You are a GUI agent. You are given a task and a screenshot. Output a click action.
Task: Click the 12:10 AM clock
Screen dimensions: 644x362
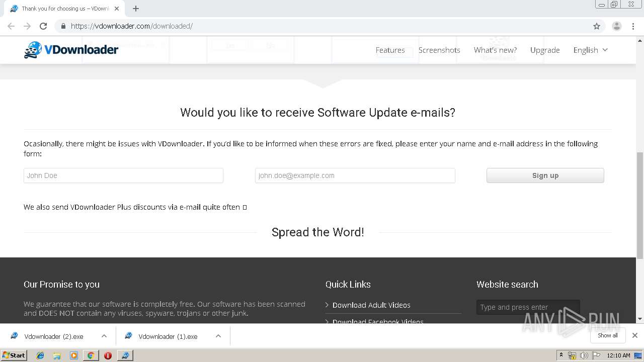[x=618, y=355]
